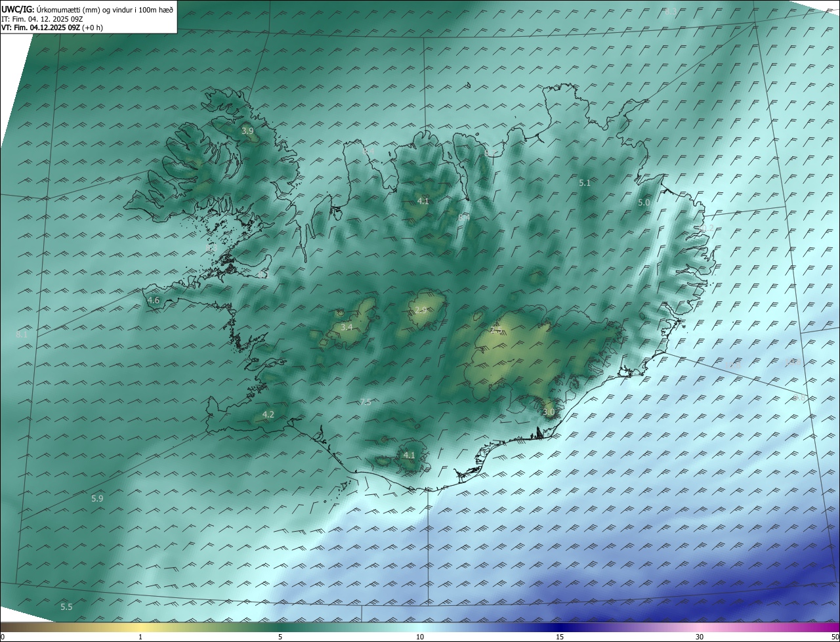
Task: Click the 5.1 value label on the map
Action: [x=585, y=183]
